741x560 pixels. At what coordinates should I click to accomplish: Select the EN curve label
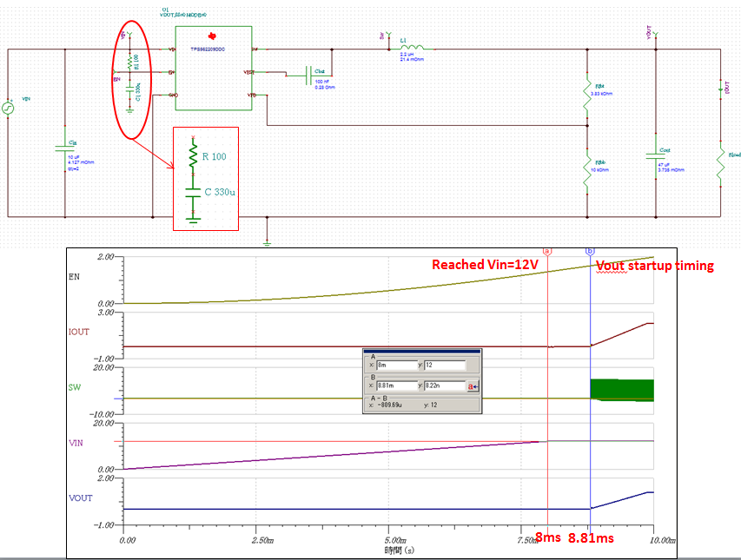tap(74, 277)
